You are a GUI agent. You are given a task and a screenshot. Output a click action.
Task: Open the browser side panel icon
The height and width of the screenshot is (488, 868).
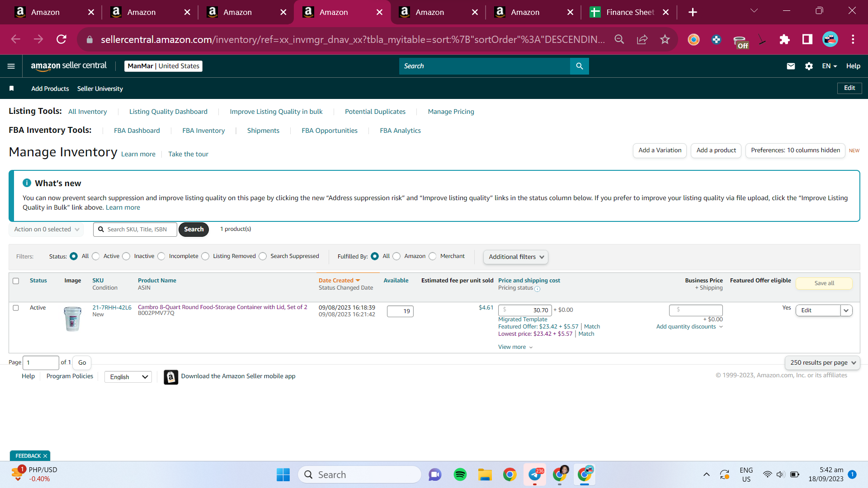click(x=807, y=39)
